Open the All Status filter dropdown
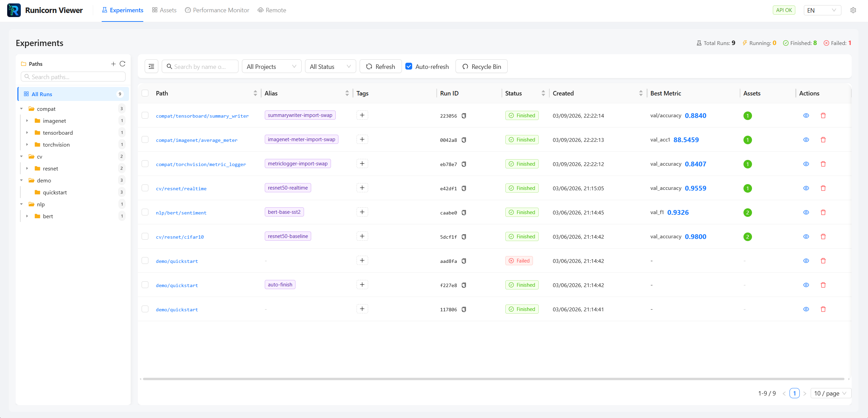 tap(330, 66)
